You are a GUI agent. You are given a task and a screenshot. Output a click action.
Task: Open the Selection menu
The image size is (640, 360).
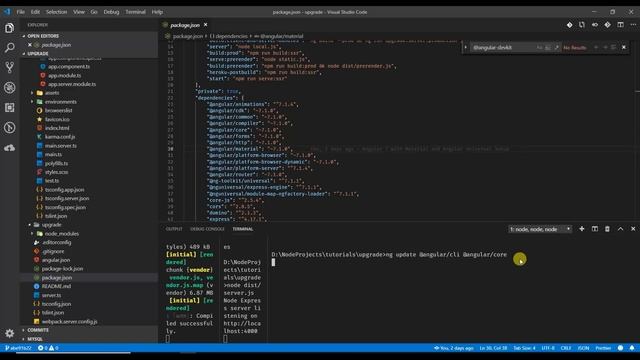[56, 12]
